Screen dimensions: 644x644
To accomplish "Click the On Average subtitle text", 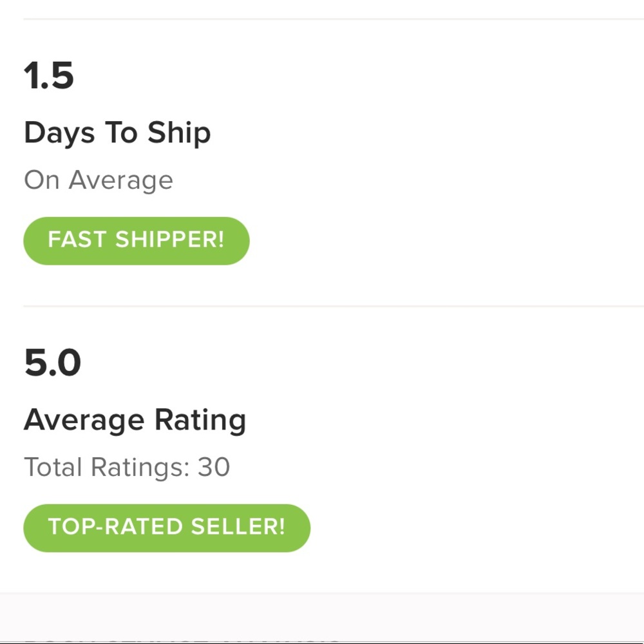I will pyautogui.click(x=98, y=180).
